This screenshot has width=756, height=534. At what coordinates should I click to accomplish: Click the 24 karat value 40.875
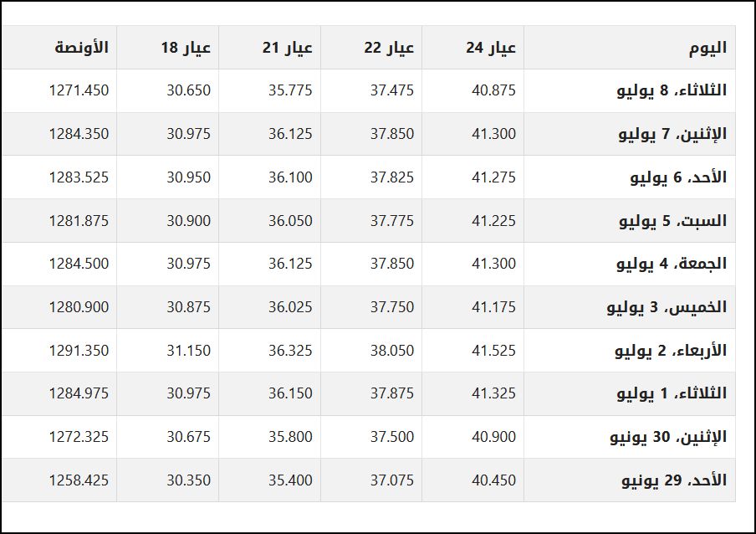tap(493, 90)
